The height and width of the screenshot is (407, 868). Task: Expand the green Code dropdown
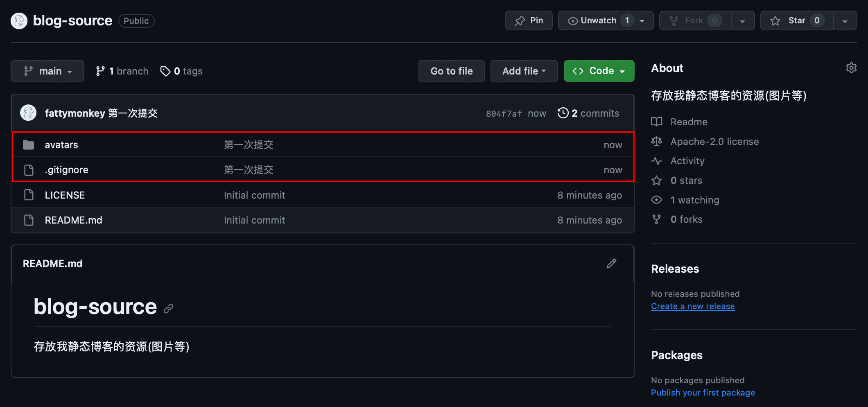599,71
